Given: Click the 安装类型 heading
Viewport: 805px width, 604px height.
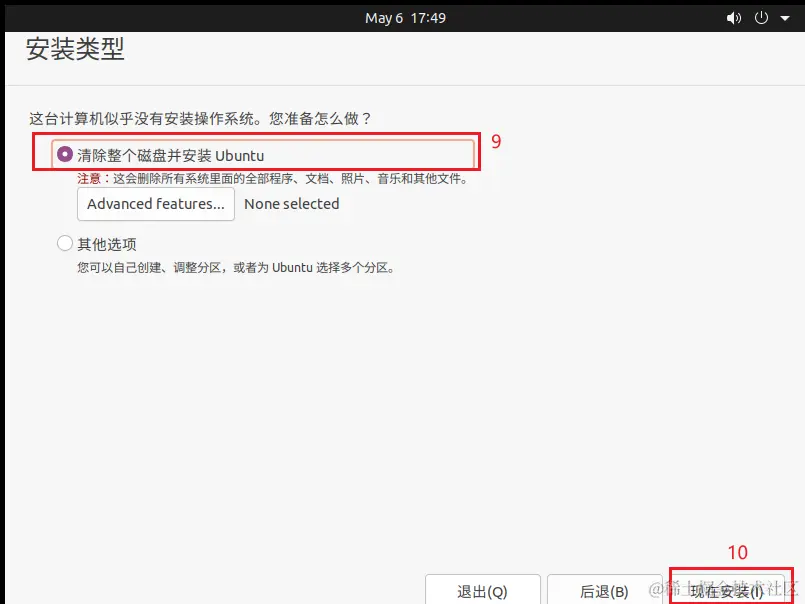Looking at the screenshot, I should click(75, 49).
